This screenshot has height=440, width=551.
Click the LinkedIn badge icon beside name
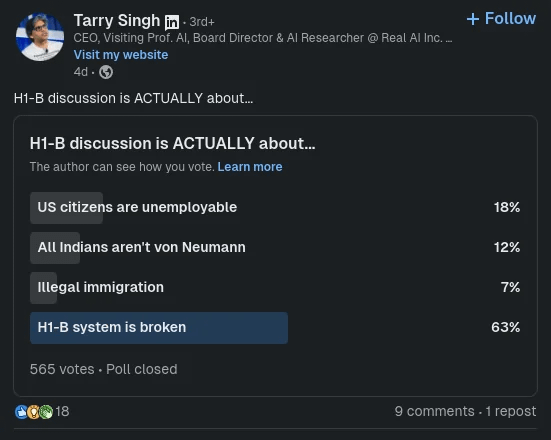click(172, 22)
